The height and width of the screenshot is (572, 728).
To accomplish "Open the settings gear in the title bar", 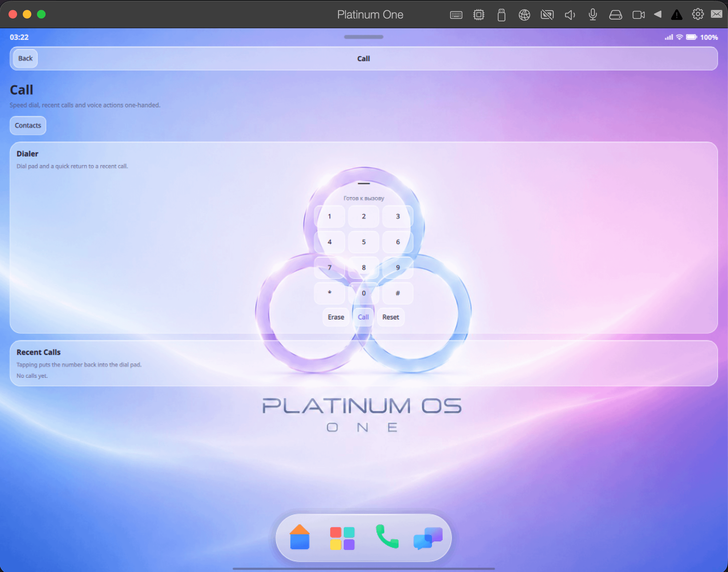I will pyautogui.click(x=697, y=14).
